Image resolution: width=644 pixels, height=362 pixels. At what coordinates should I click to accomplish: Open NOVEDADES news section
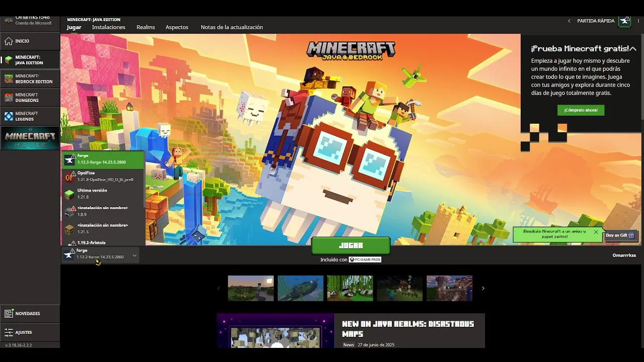(30, 313)
